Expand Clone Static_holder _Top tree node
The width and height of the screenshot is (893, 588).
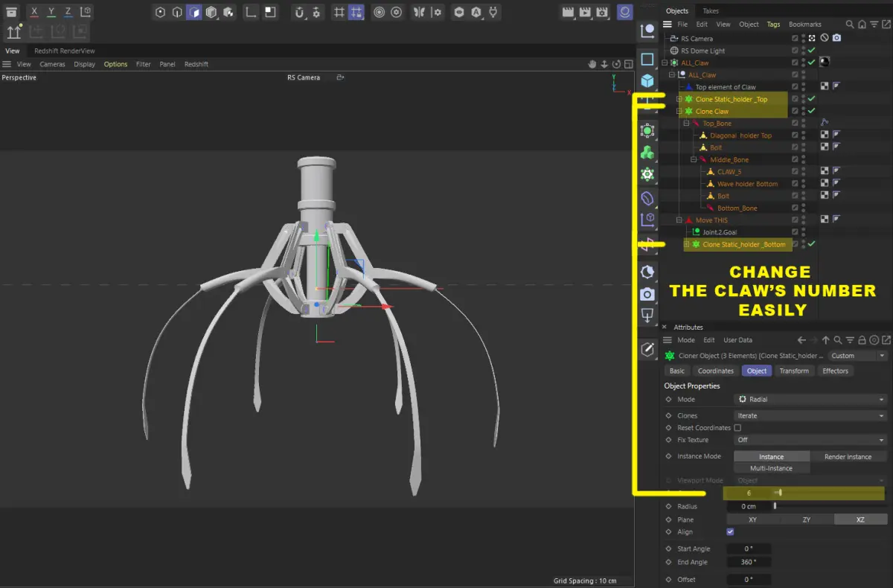679,99
